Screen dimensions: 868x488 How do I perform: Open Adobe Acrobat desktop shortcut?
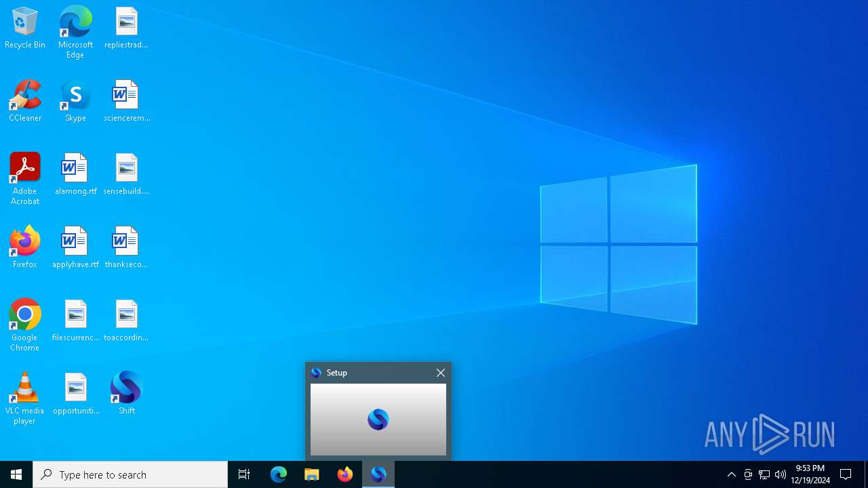click(x=25, y=179)
